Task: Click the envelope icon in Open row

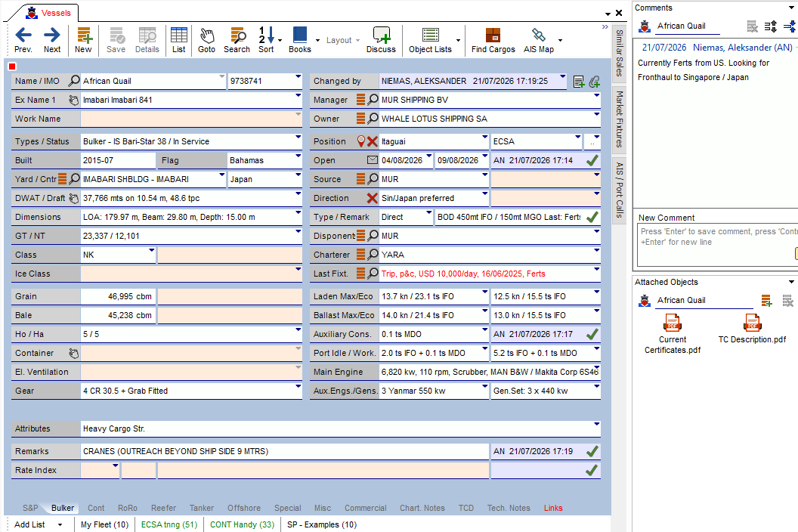Action: coord(373,160)
